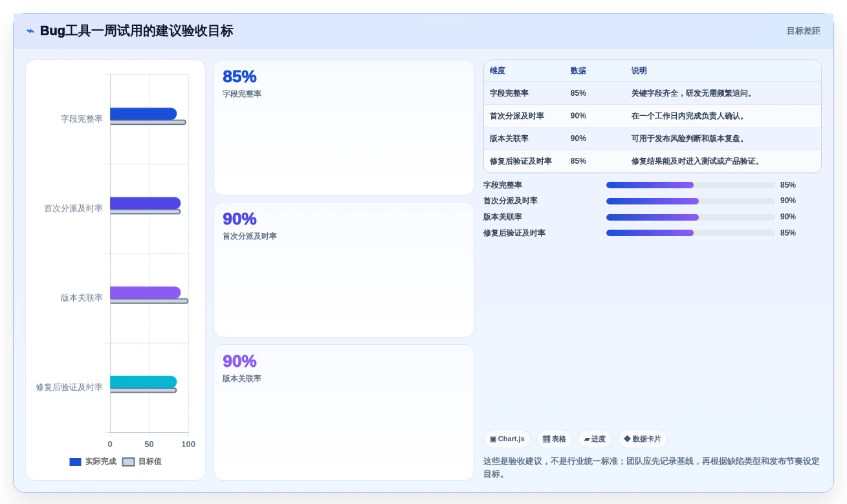Screen dimensions: 847x504
Task: Click the 说明 table column header
Action: (x=639, y=71)
